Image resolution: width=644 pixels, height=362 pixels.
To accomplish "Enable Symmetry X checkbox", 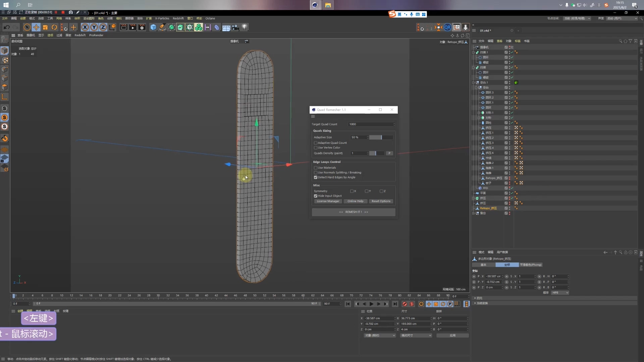I will (352, 191).
